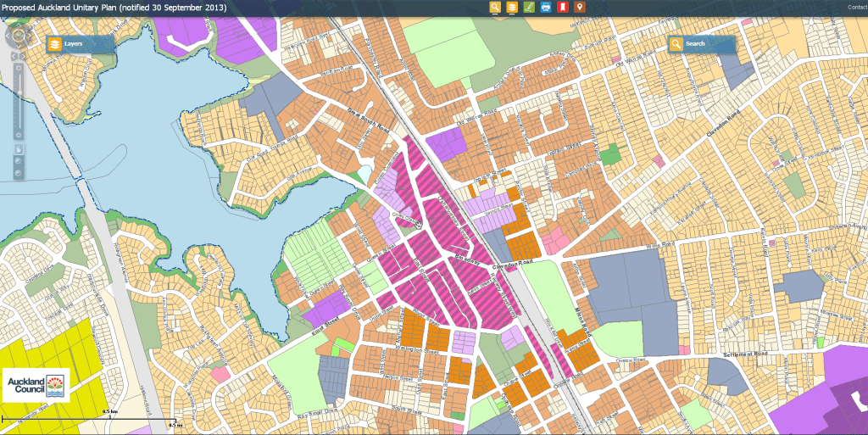Click the zoom-out minus button at the bottom-left stack
Viewport: 868px width, 435px height.
tap(19, 174)
